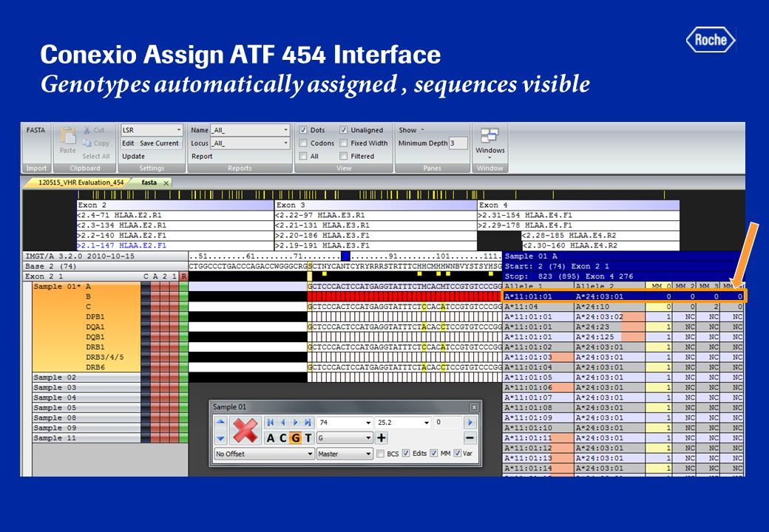Click the blue play arrow beside 0 field
The width and height of the screenshot is (769, 532).
coord(470,422)
